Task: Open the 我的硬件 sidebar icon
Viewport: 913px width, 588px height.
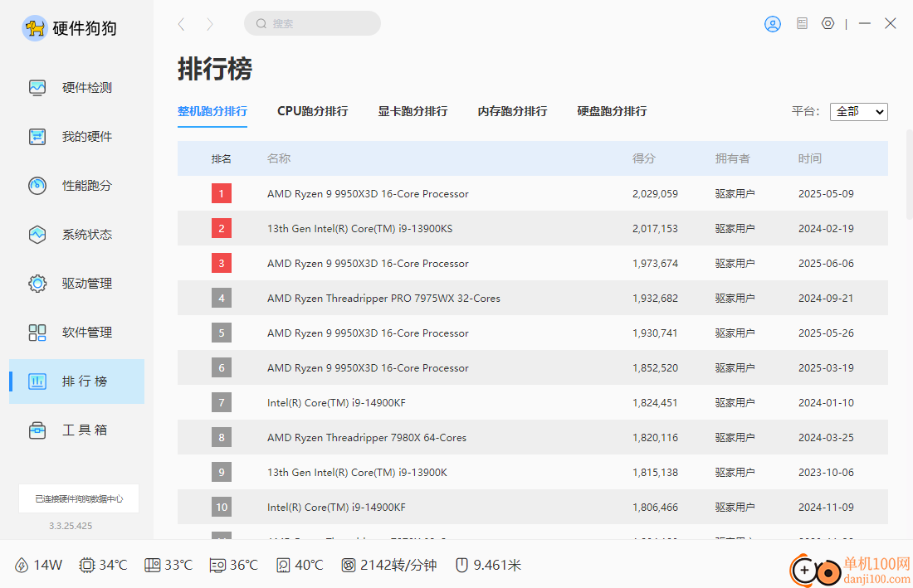Action: (37, 137)
